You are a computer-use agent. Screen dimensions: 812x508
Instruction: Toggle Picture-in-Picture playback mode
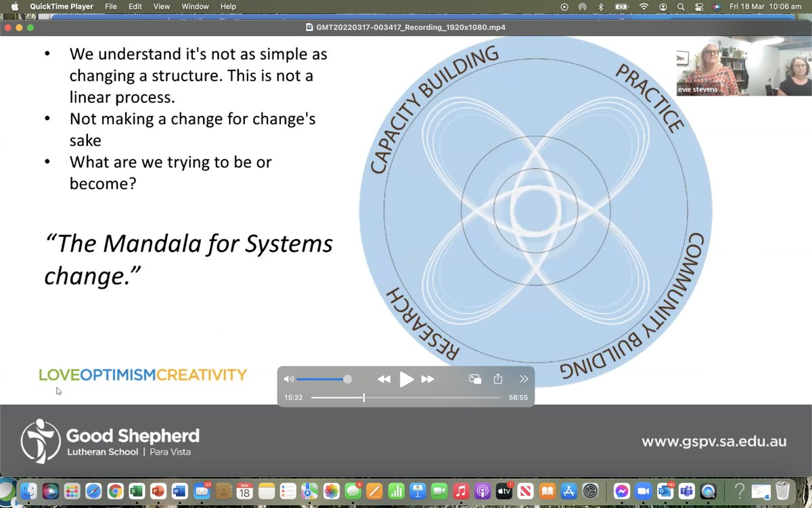[474, 379]
